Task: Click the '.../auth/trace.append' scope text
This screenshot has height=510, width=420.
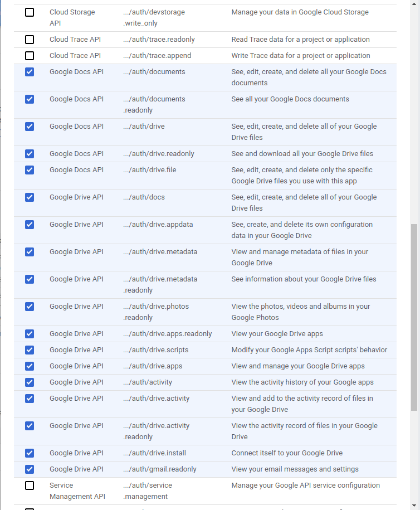Action: click(x=157, y=56)
